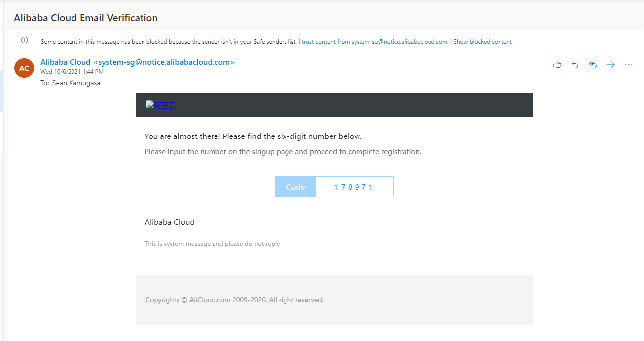
Task: Click the "You are almost there!" line
Action: (253, 136)
